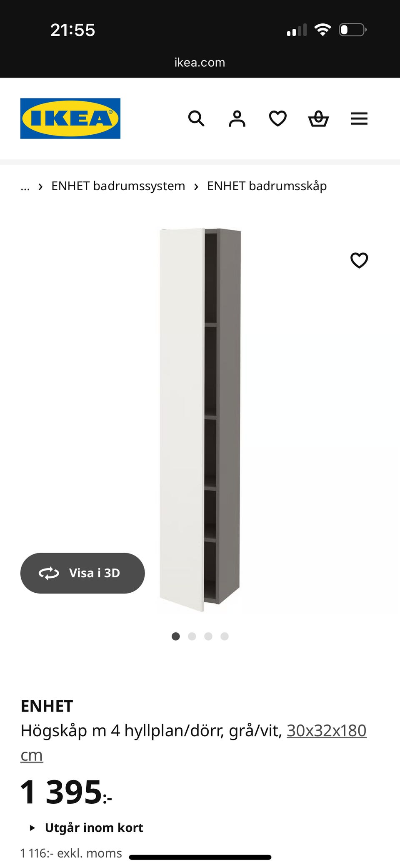The width and height of the screenshot is (400, 868).
Task: Open the favorites heart in header
Action: (277, 118)
